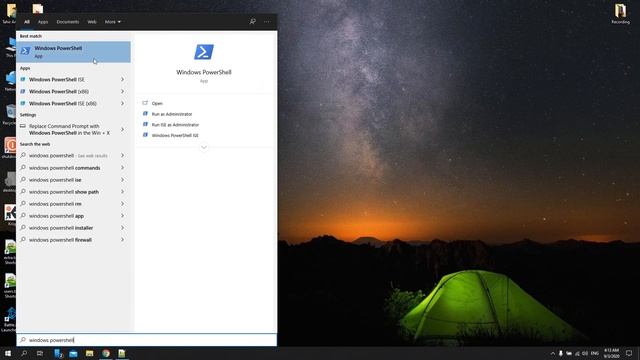640x360 pixels.
Task: Open Windows PowerShell best match result
Action: (x=73, y=52)
